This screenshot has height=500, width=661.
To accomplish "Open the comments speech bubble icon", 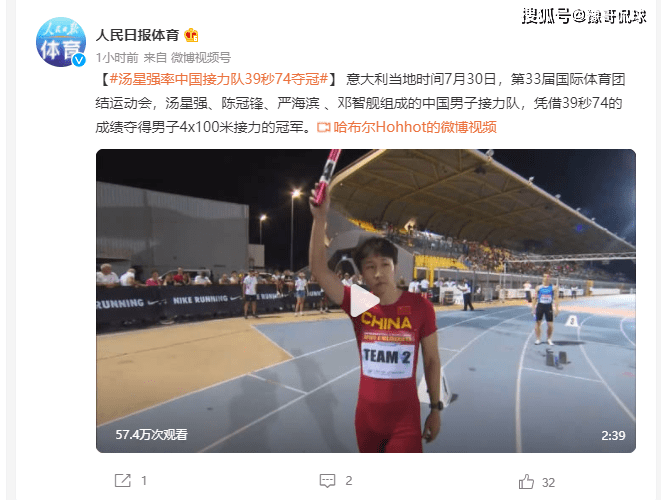I will point(327,481).
